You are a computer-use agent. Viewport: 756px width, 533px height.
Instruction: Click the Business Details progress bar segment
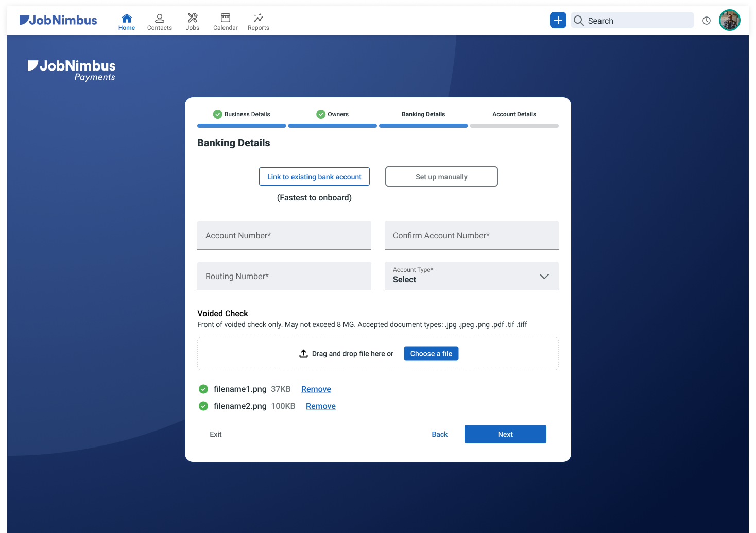(x=242, y=126)
